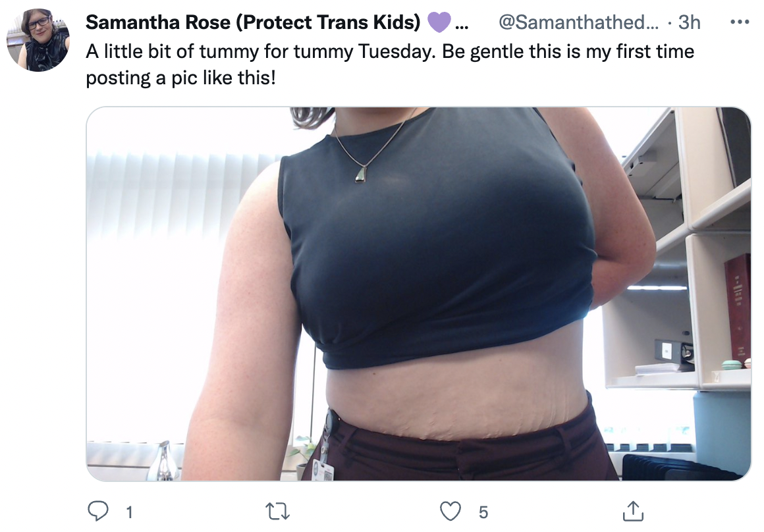Click the pendant necklace in the photo
The height and width of the screenshot is (532, 764).
(361, 174)
